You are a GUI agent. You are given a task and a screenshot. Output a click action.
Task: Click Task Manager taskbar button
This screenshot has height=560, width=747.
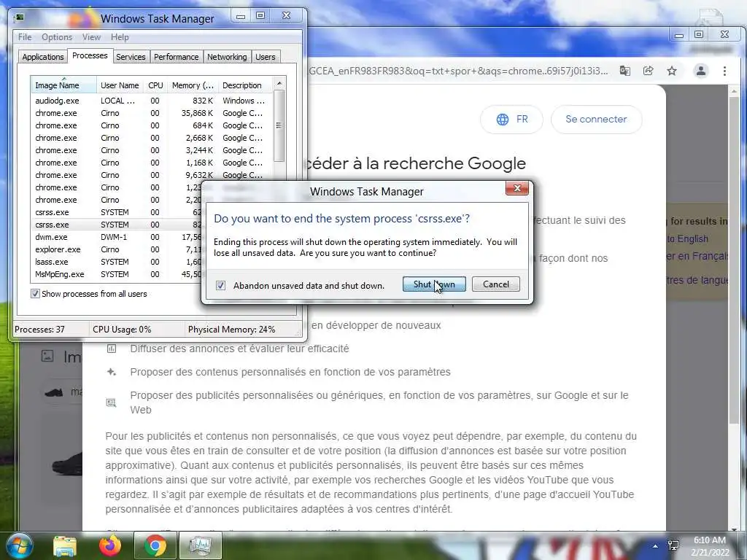pos(200,545)
